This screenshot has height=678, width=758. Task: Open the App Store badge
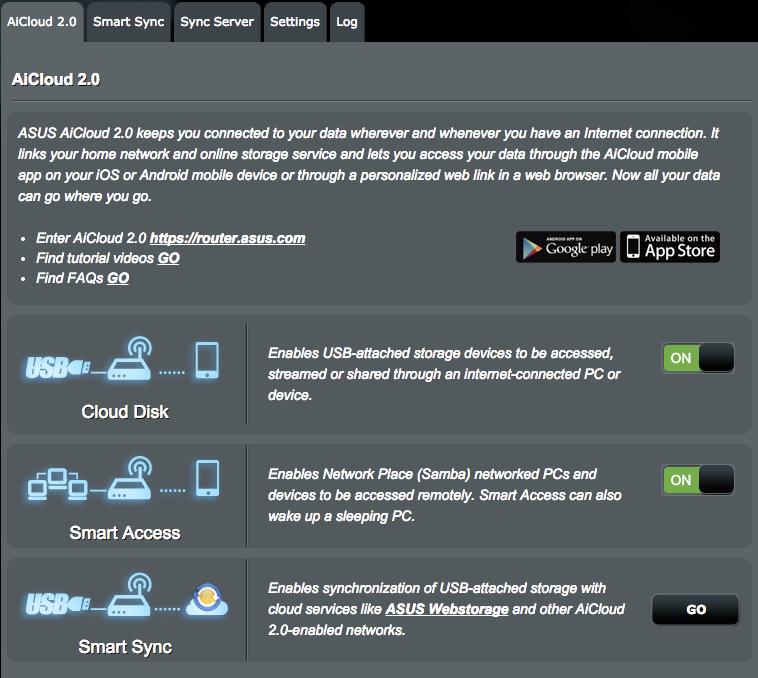[670, 247]
